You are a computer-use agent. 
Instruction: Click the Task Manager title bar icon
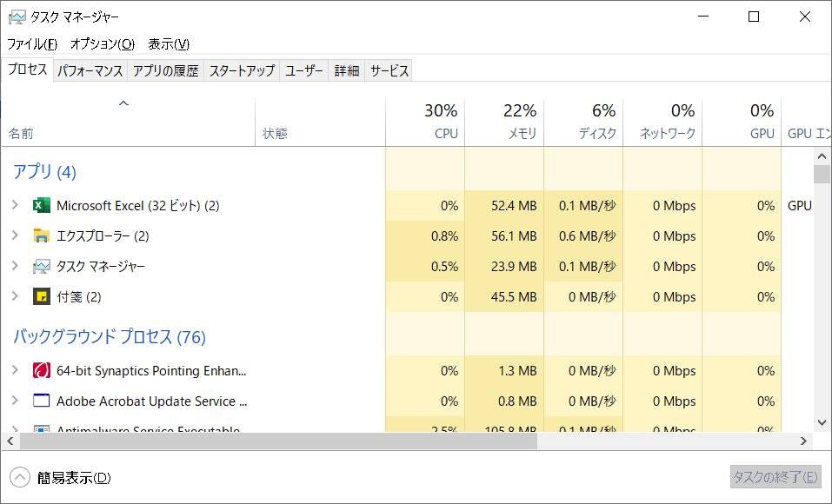click(17, 17)
